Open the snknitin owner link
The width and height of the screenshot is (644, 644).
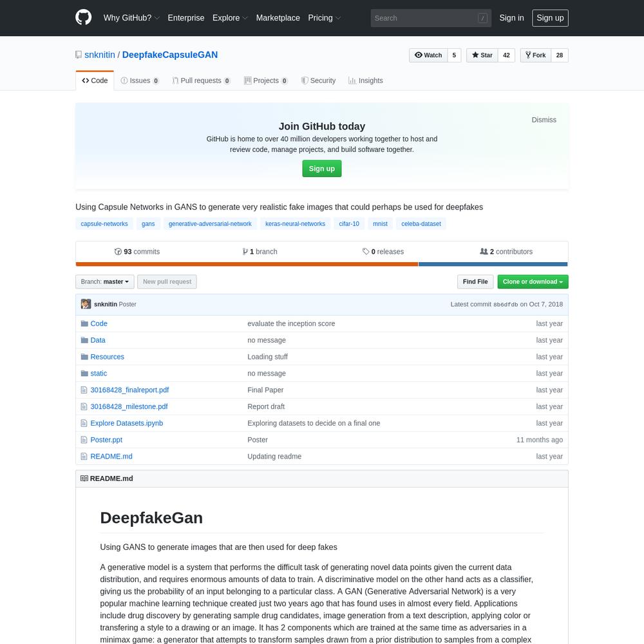(x=100, y=55)
